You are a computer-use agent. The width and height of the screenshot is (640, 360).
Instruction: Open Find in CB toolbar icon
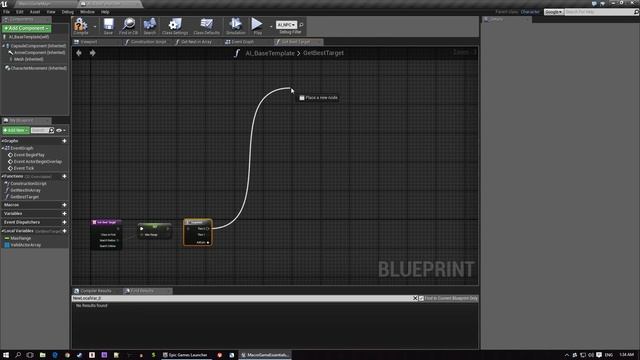point(129,26)
